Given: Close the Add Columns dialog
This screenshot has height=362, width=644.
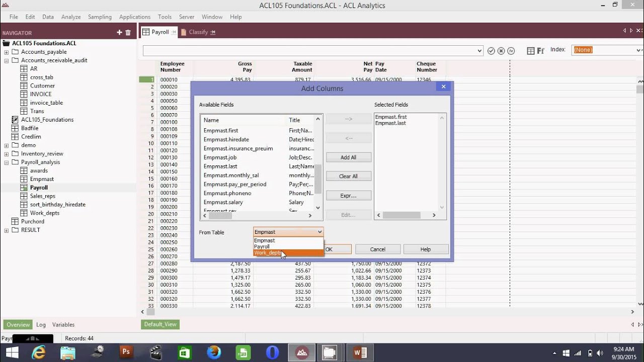Looking at the screenshot, I should click(x=443, y=86).
